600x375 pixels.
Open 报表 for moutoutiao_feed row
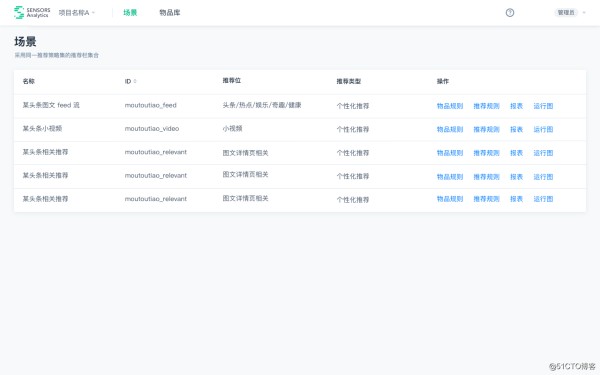pos(517,106)
